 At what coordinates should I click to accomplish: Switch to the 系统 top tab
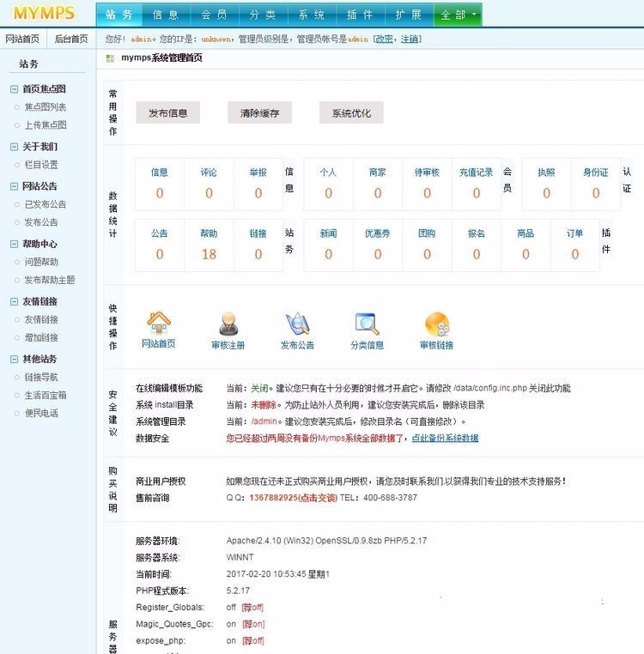click(x=312, y=15)
